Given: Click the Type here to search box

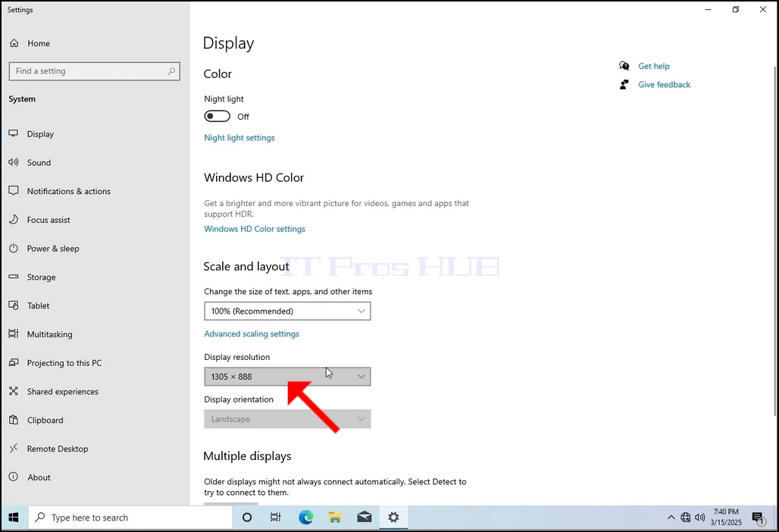Looking at the screenshot, I should pos(130,518).
